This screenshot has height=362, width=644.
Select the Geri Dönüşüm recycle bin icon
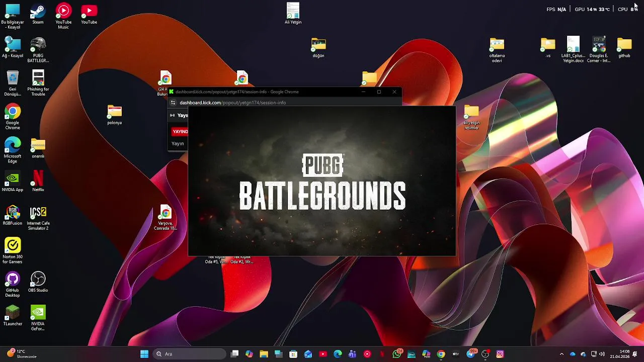13,83
